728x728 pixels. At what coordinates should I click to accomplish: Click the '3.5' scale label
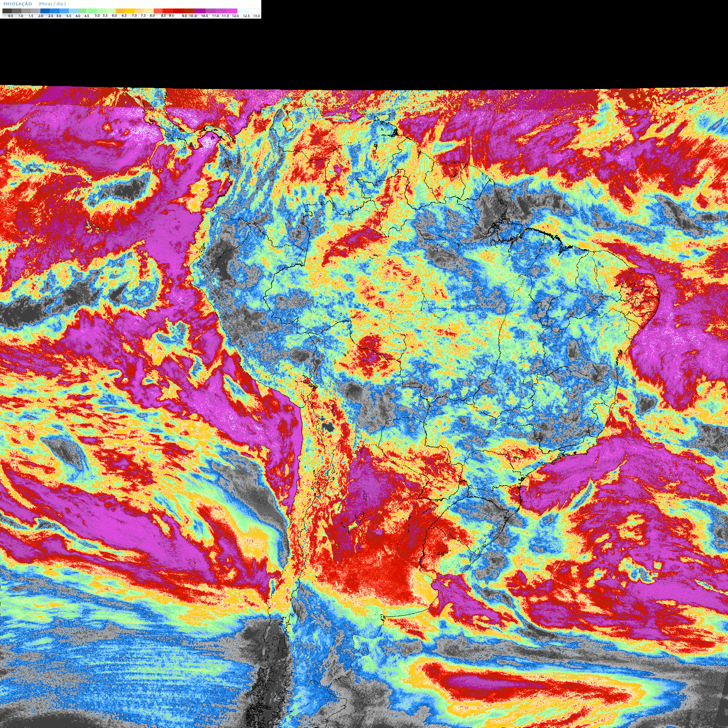[x=68, y=16]
